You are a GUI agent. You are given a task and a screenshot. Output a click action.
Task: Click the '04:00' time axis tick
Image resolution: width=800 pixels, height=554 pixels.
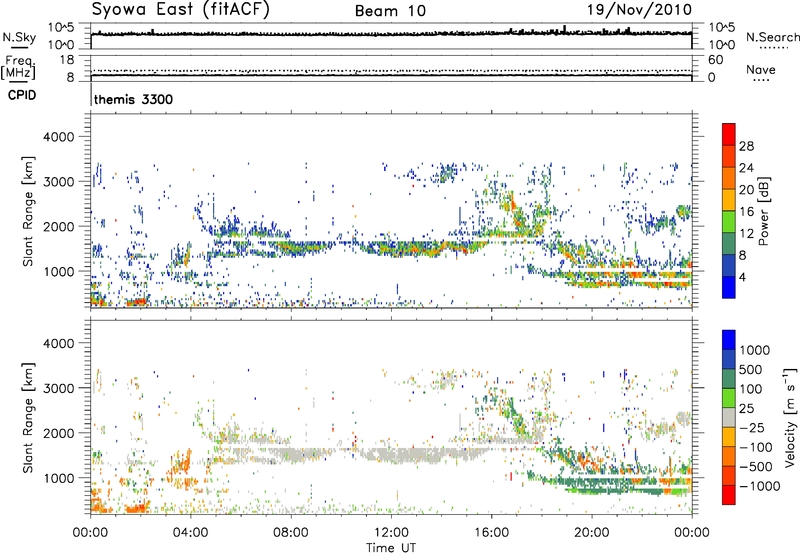[190, 533]
